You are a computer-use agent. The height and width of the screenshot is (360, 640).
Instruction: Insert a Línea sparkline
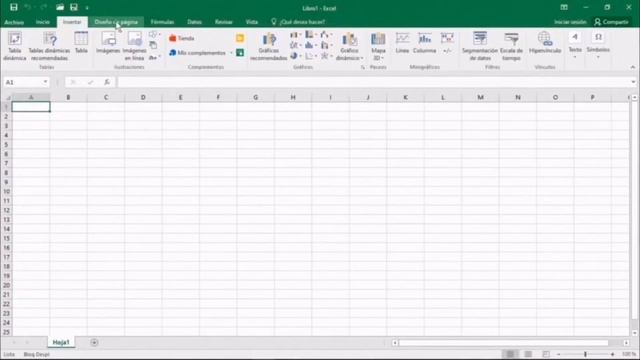402,42
